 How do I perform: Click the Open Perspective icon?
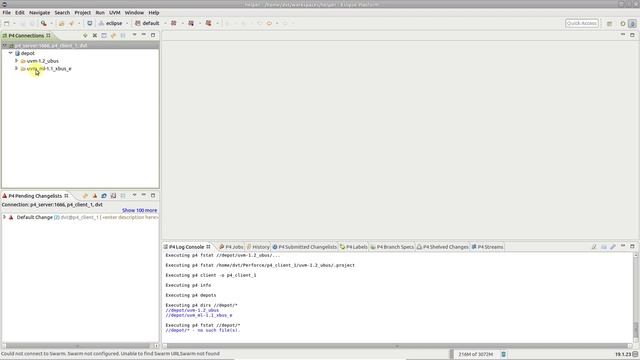click(x=609, y=24)
